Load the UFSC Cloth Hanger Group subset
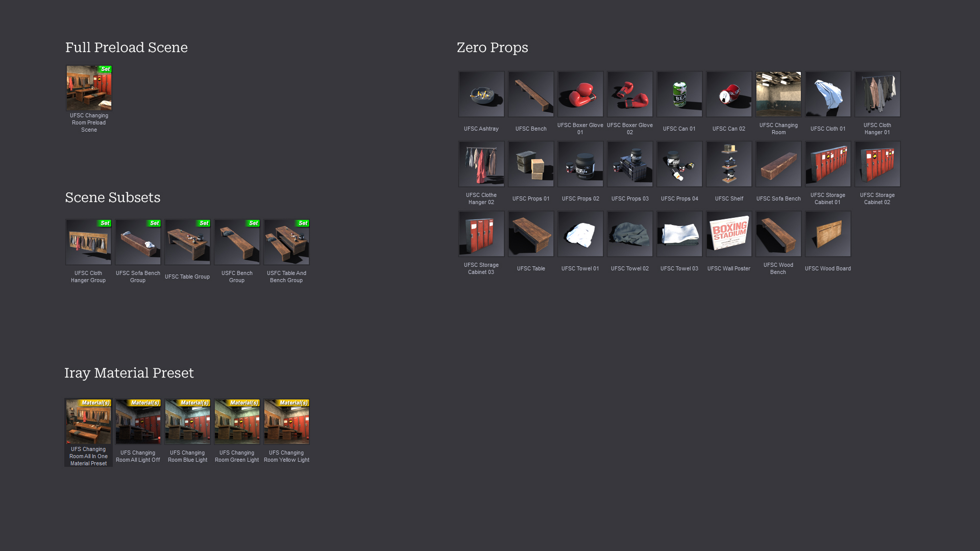The image size is (980, 551). (x=88, y=242)
